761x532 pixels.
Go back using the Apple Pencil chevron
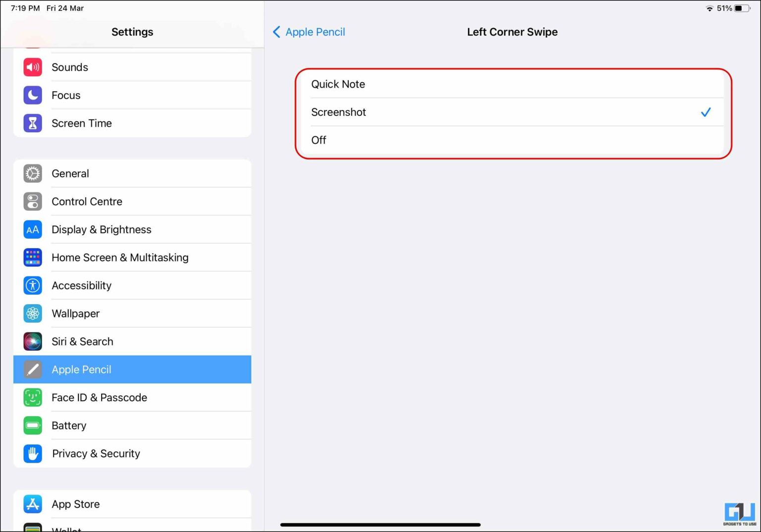(308, 32)
